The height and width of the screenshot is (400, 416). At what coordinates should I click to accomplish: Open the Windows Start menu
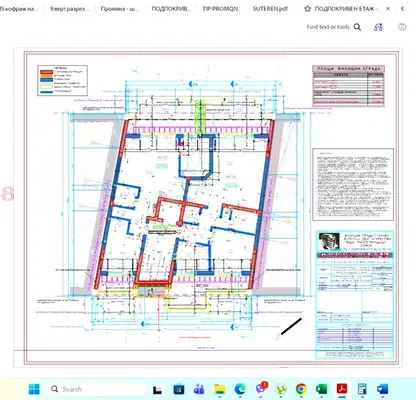coord(34,389)
